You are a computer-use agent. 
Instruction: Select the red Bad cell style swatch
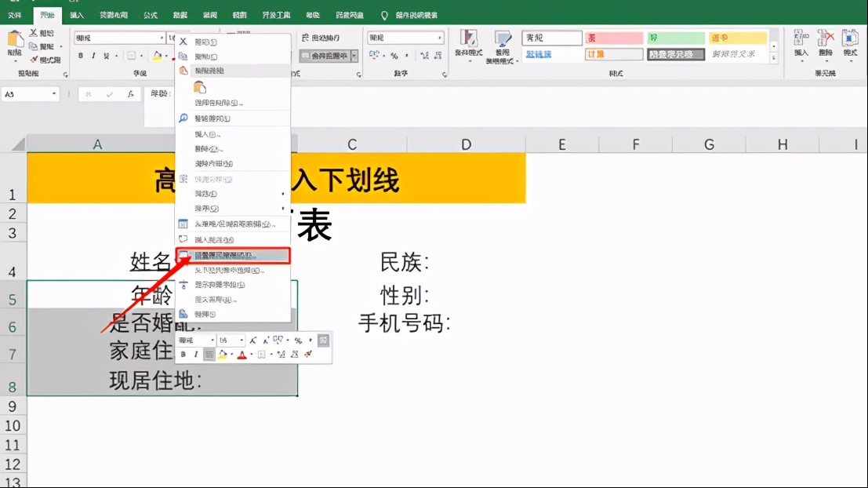tap(613, 37)
